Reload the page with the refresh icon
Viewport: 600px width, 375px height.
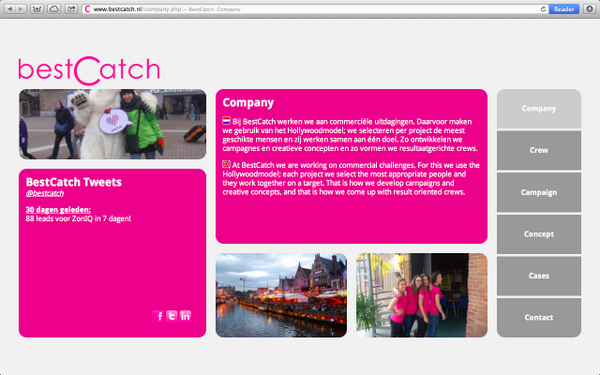click(543, 9)
